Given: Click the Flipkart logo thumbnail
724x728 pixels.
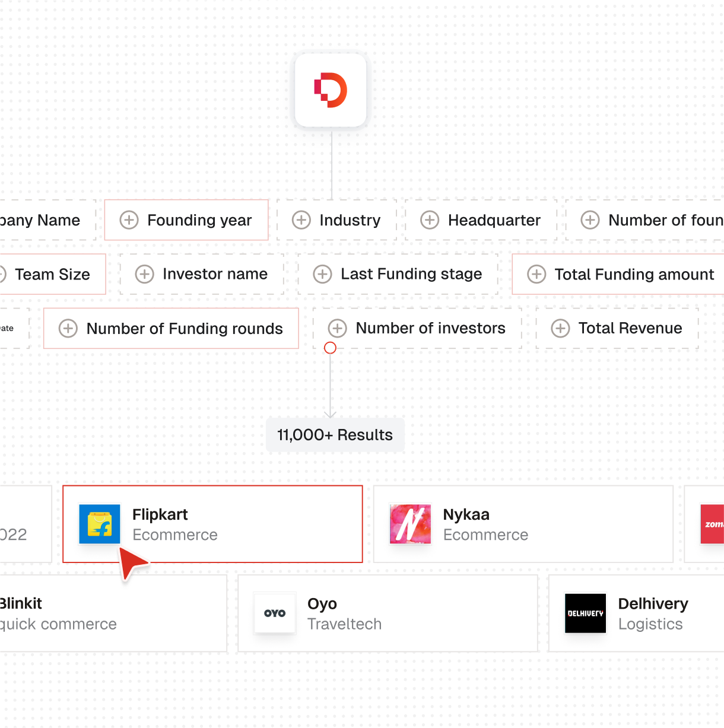Looking at the screenshot, I should click(100, 524).
